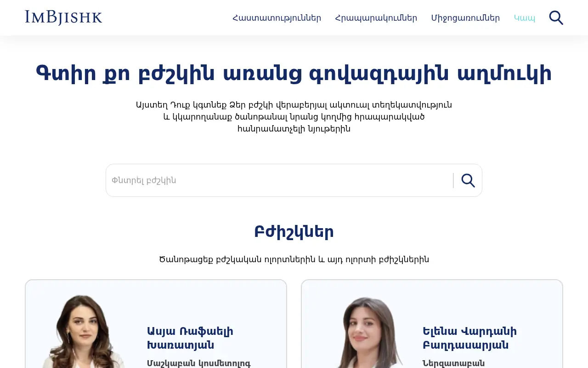Select the Բժիշկներ section heading

click(x=294, y=231)
